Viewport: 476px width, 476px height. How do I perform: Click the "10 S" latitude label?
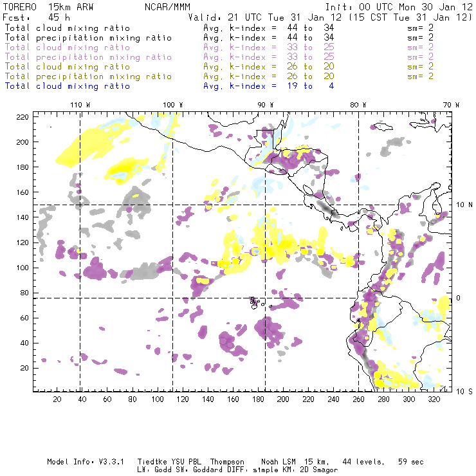[464, 392]
